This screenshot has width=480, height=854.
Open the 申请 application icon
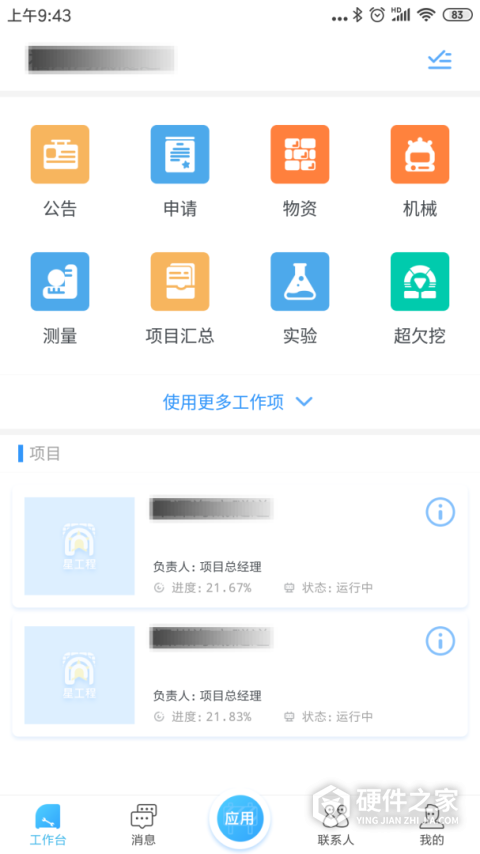point(180,155)
